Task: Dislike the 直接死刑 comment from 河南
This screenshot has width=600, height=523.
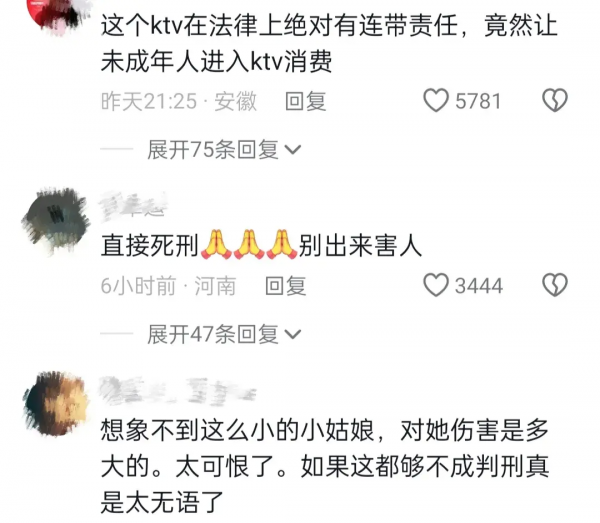Action: [x=555, y=285]
